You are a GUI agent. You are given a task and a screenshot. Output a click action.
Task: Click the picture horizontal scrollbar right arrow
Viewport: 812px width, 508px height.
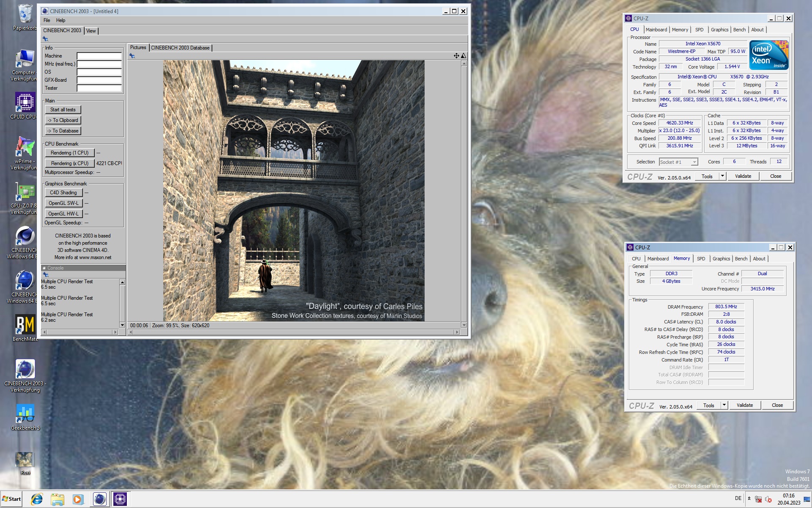pos(457,332)
